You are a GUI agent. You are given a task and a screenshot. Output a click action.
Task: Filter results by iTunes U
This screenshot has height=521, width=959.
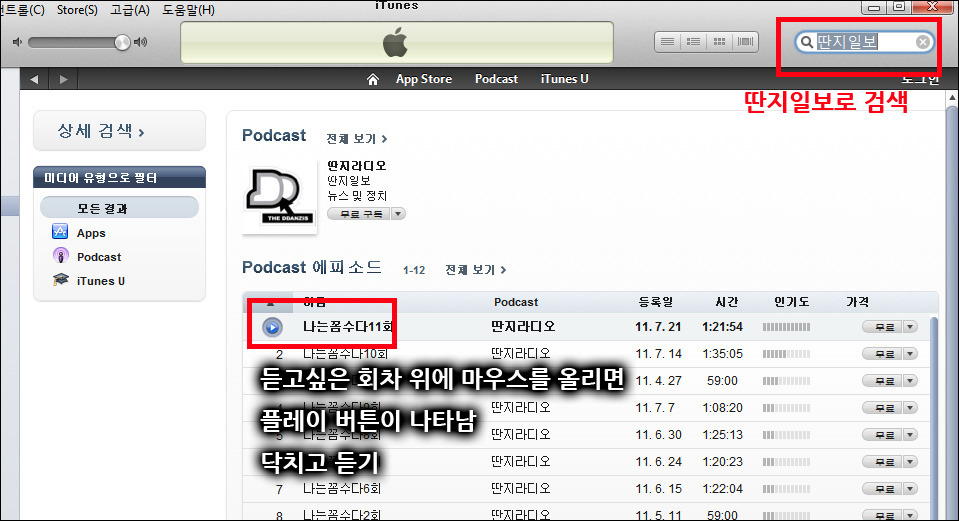pyautogui.click(x=101, y=281)
